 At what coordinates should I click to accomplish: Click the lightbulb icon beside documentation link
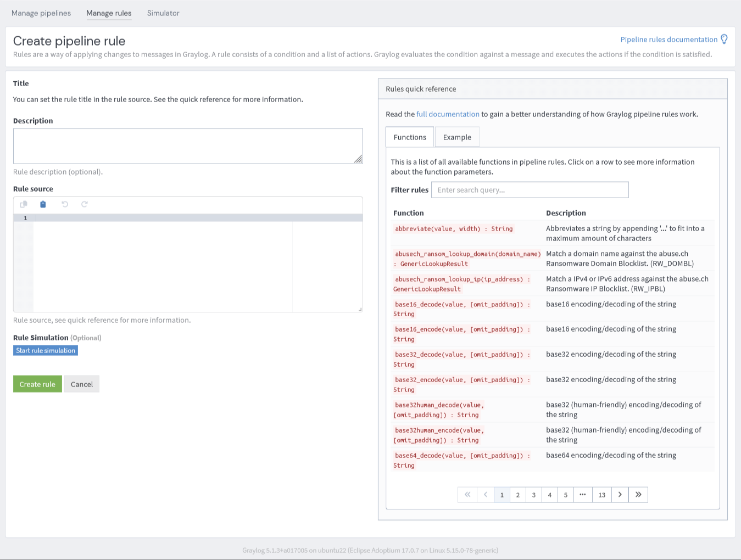pyautogui.click(x=724, y=39)
